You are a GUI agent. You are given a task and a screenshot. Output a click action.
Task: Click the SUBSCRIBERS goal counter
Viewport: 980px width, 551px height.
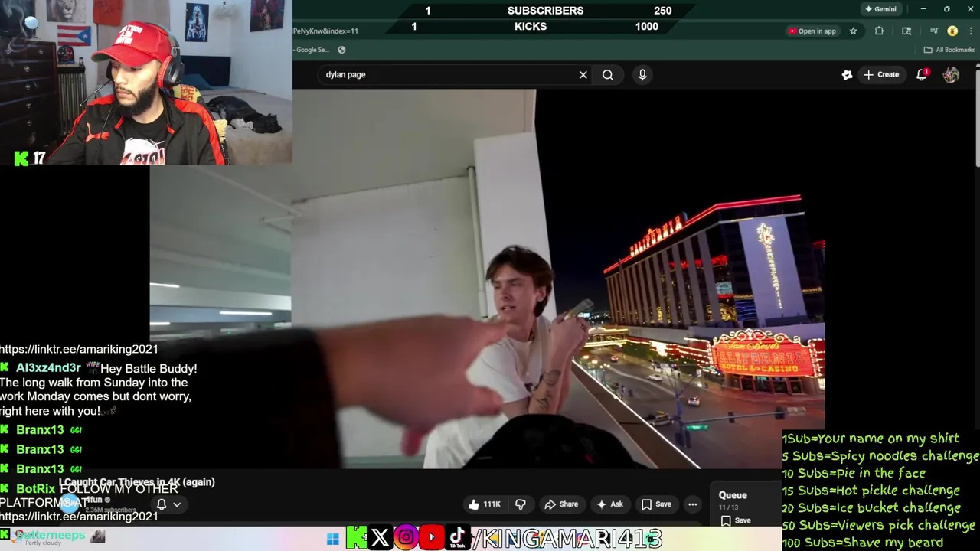(x=545, y=11)
